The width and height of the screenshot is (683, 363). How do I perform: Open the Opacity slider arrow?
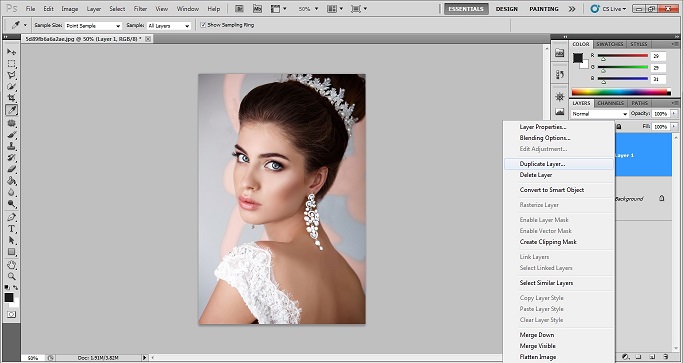click(674, 114)
